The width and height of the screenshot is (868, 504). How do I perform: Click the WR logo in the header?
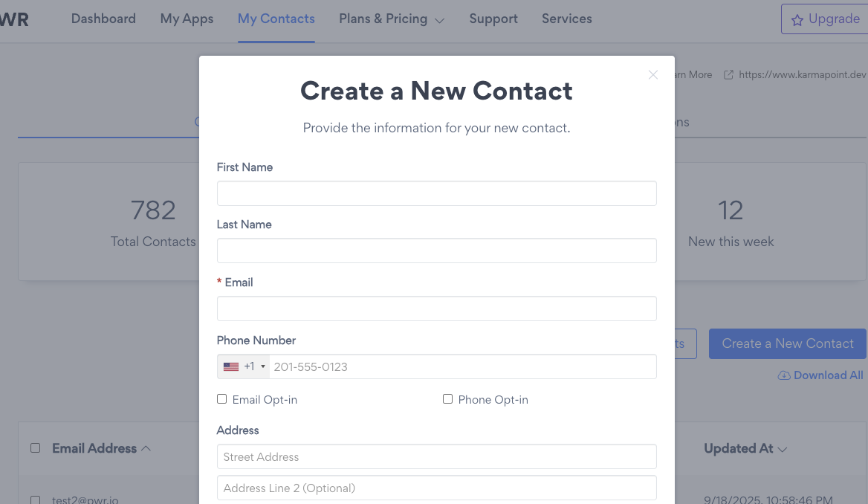(14, 19)
